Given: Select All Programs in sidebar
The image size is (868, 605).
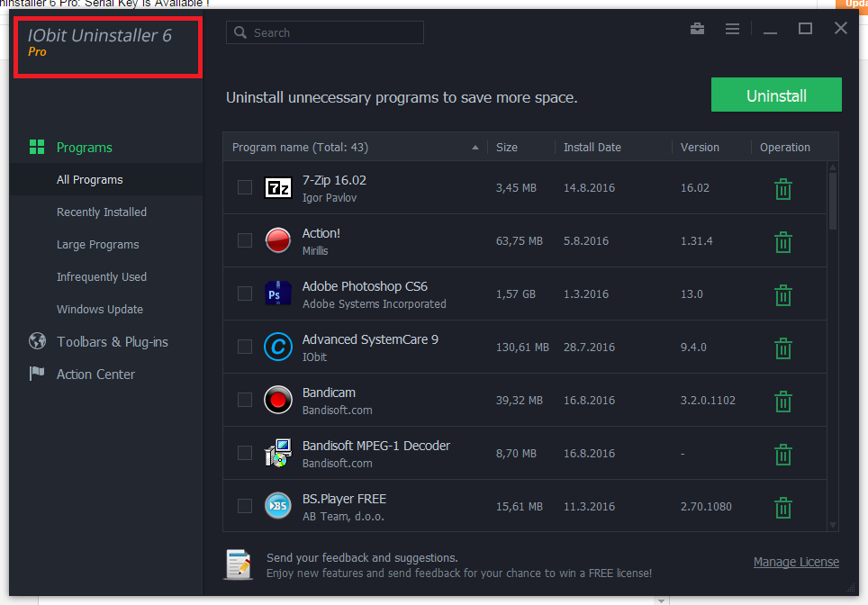Looking at the screenshot, I should point(90,179).
